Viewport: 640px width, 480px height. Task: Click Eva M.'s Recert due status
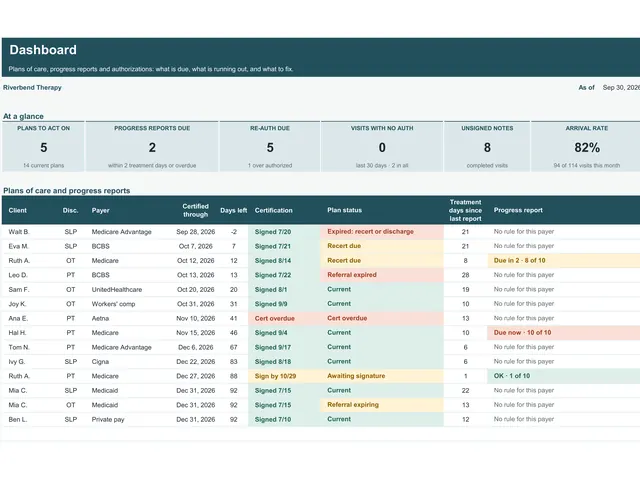coord(382,246)
